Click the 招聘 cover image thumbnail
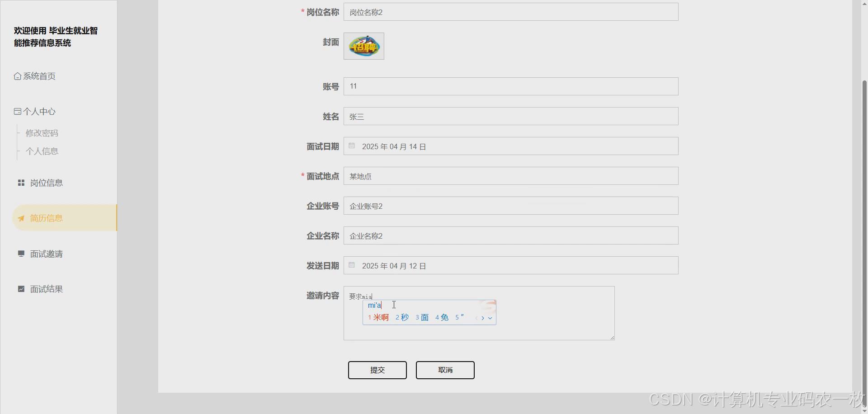This screenshot has height=414, width=868. tap(363, 46)
